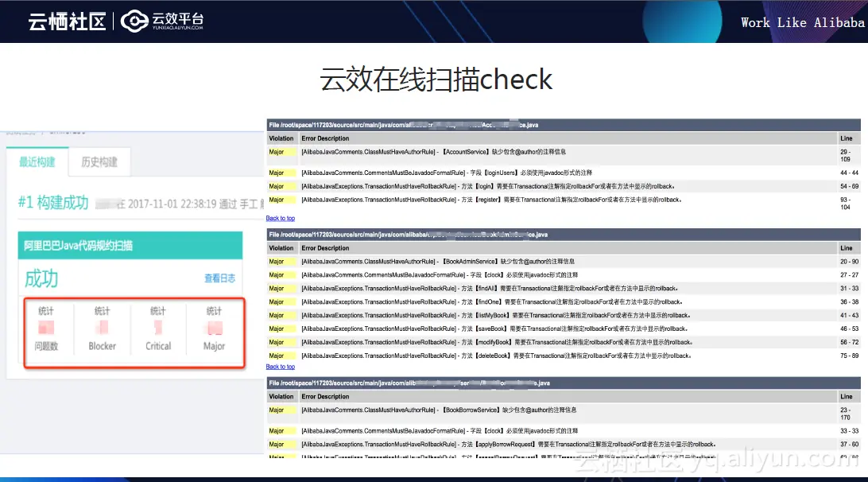The height and width of the screenshot is (482, 868).
Task: Select the findOne TransactionMustHaveRollbackRule row
Action: (564, 302)
